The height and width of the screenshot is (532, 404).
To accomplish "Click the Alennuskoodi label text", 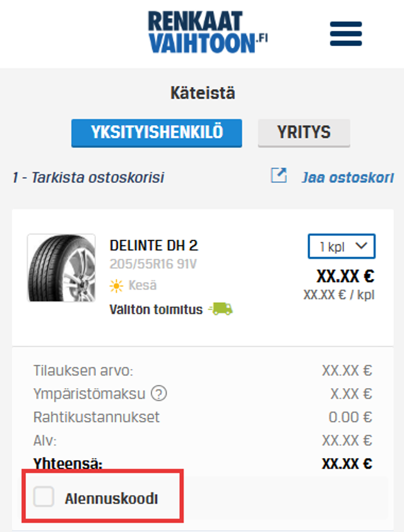I will pyautogui.click(x=111, y=499).
